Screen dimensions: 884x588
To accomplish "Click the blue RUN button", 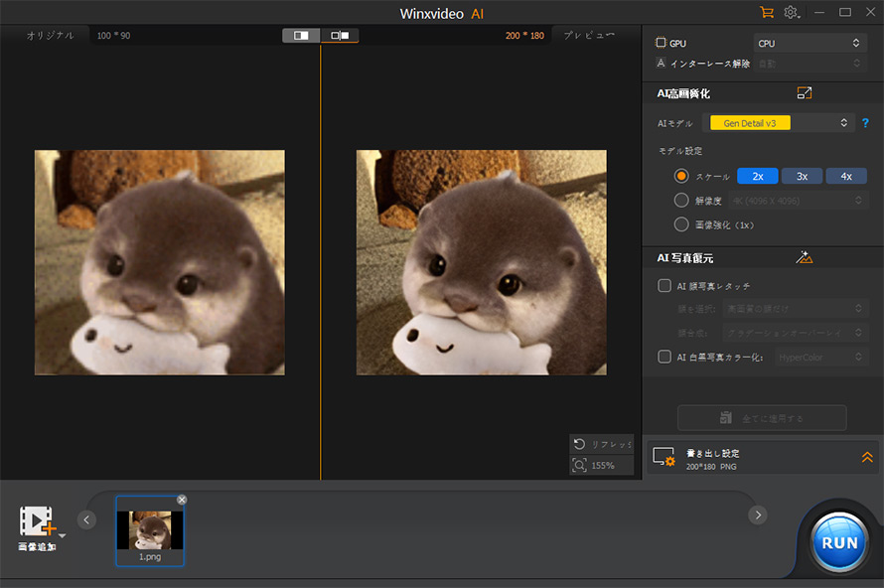I will pos(839,542).
